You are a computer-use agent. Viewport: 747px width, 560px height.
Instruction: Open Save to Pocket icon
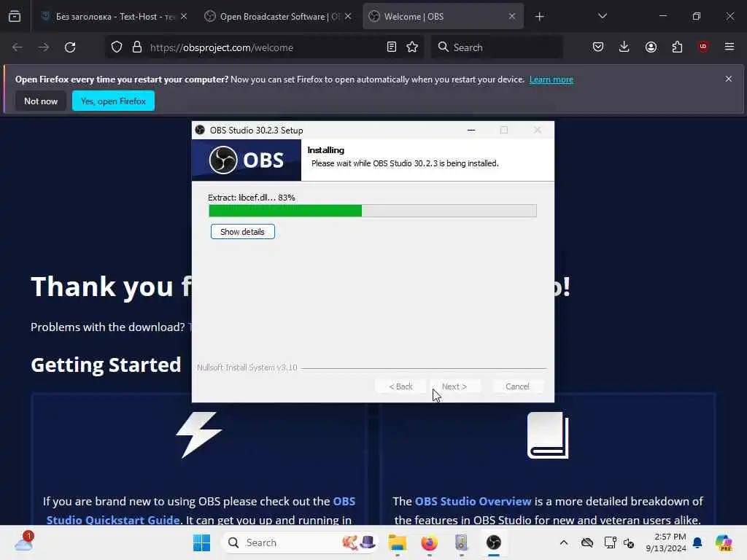point(598,47)
